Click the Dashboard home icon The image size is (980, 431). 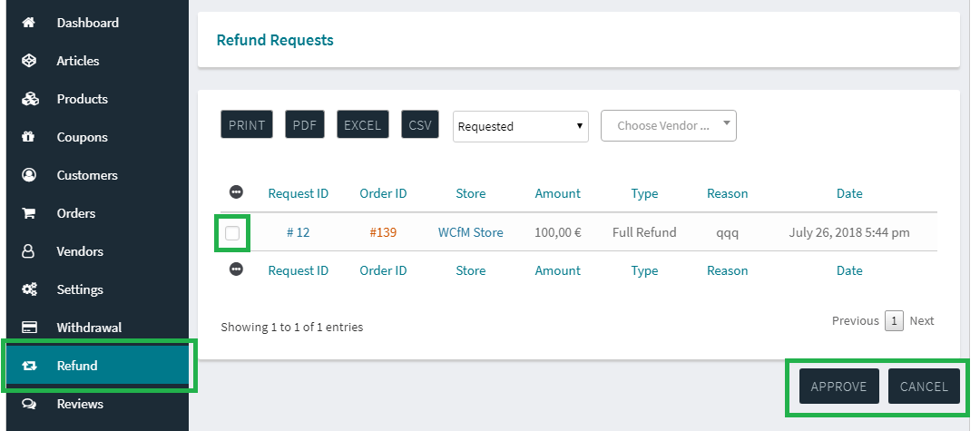tap(28, 23)
